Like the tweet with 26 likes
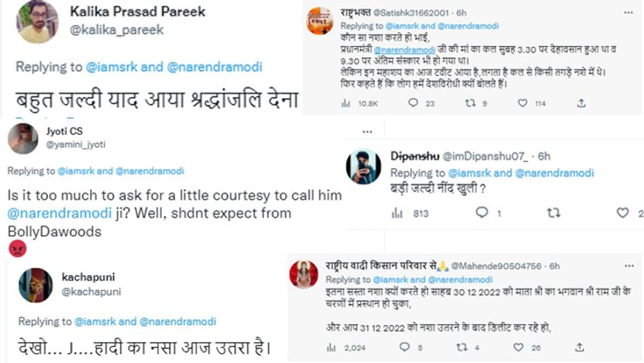644x363 pixels. coord(518,347)
